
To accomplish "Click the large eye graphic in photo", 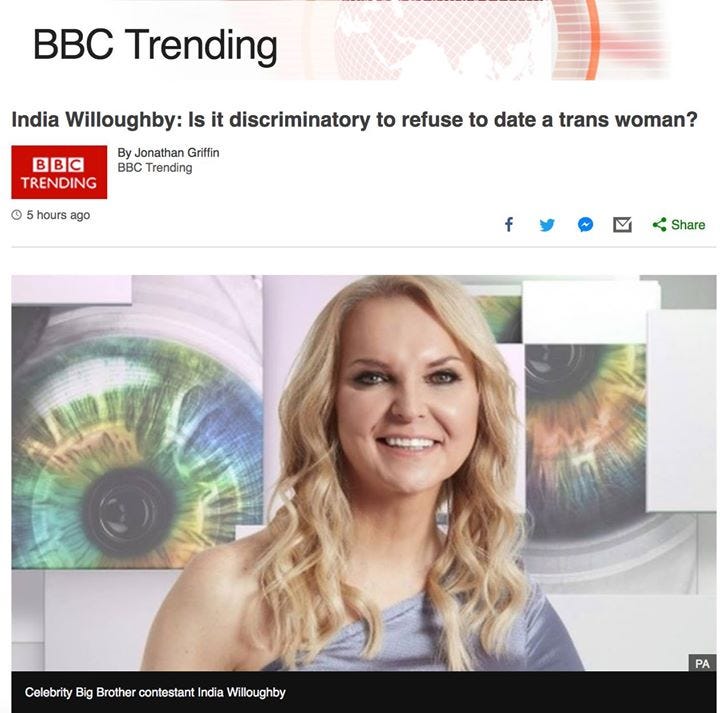I will pyautogui.click(x=133, y=450).
